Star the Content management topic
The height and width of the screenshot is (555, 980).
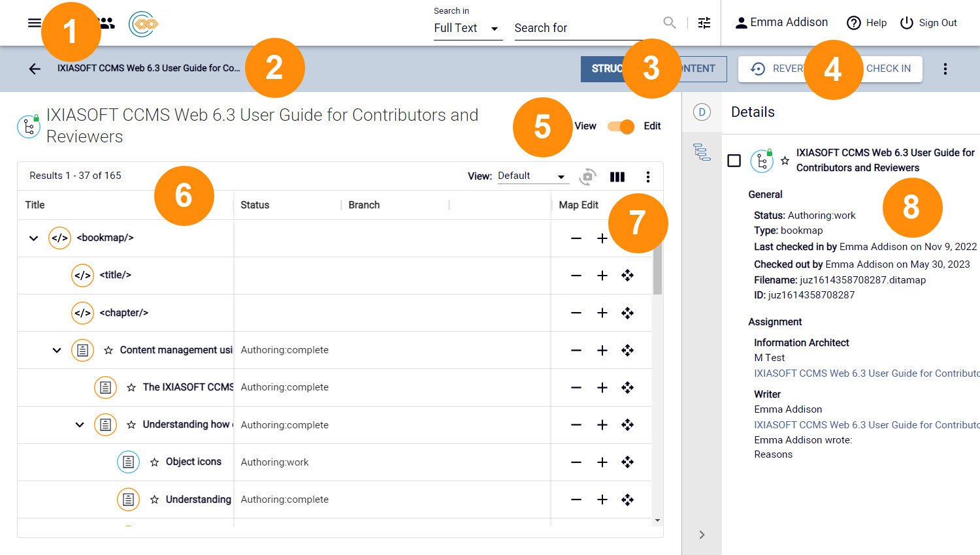click(x=108, y=351)
